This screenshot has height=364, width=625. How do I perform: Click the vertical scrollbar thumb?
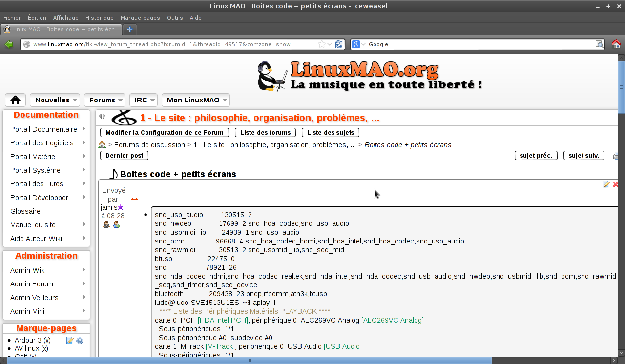[622, 87]
